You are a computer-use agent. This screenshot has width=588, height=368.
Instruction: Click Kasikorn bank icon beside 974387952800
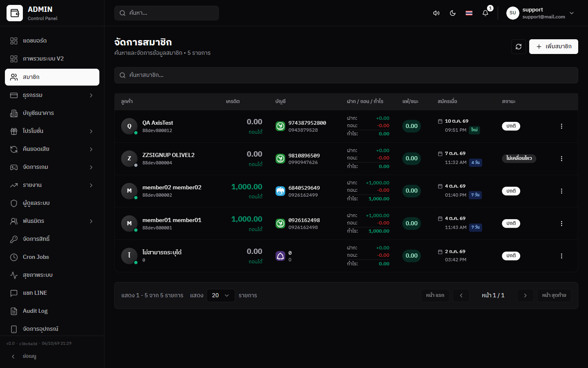pyautogui.click(x=280, y=126)
